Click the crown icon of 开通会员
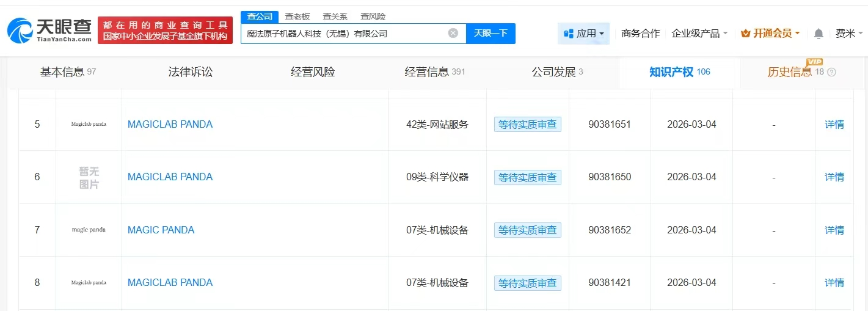Screen dimensions: 868x311 point(745,34)
